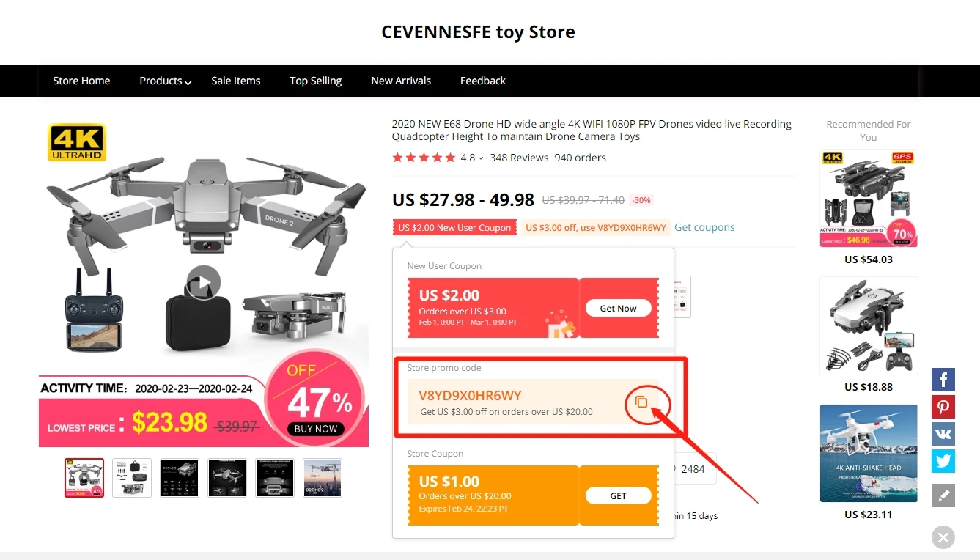Screen dimensions: 980x560
Task: Open the Feedback navigation item
Action: pyautogui.click(x=483, y=81)
